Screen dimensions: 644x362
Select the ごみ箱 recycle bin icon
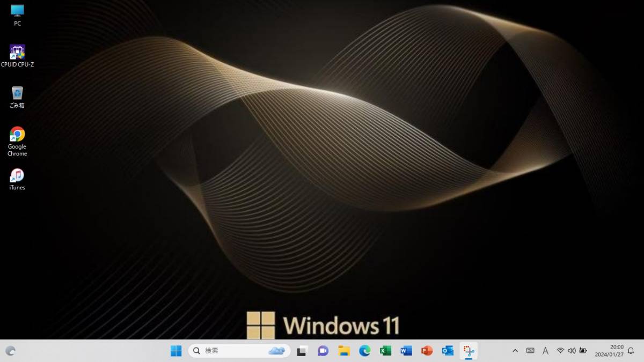pyautogui.click(x=17, y=97)
